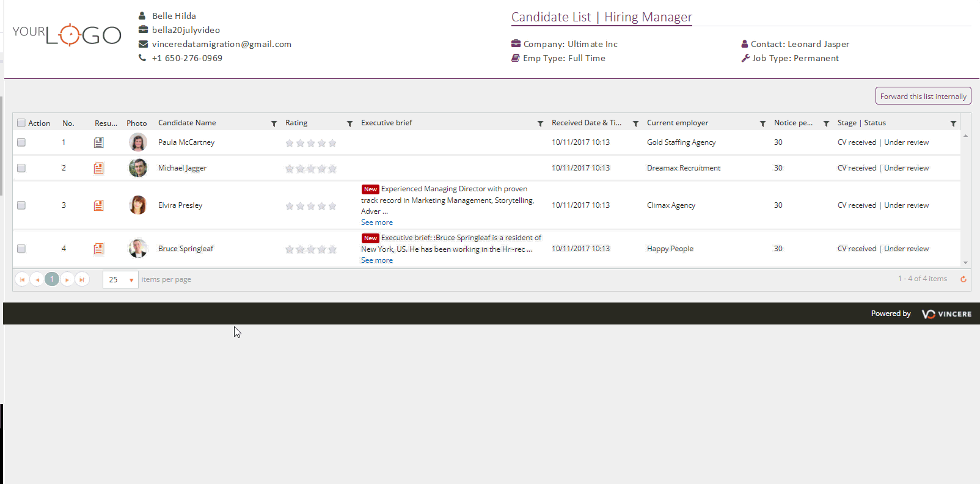This screenshot has width=980, height=484.
Task: Click See more in Elvira Presley's brief
Action: click(x=377, y=222)
